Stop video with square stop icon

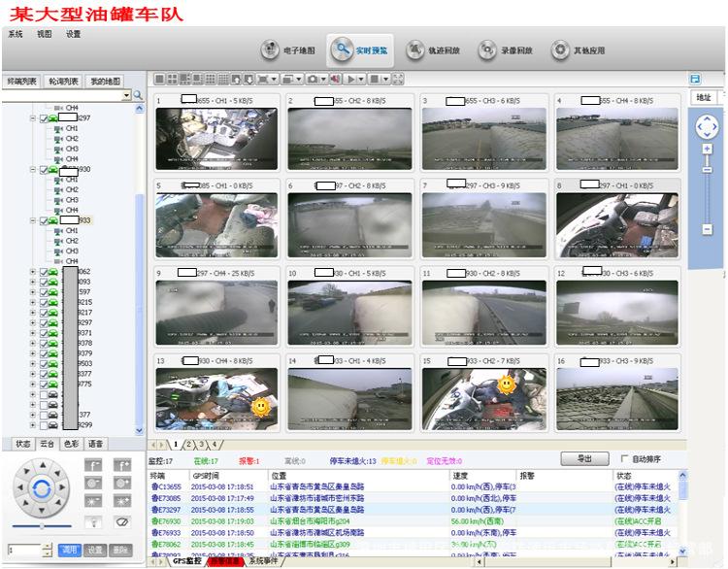click(375, 79)
